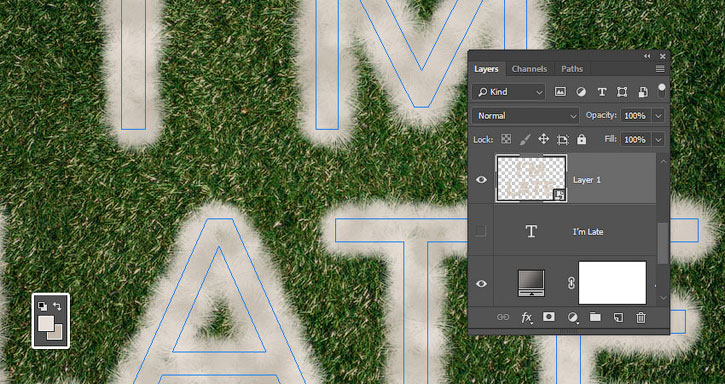Open the Opacity slider dropdown arrow
725x384 pixels.
coord(658,116)
